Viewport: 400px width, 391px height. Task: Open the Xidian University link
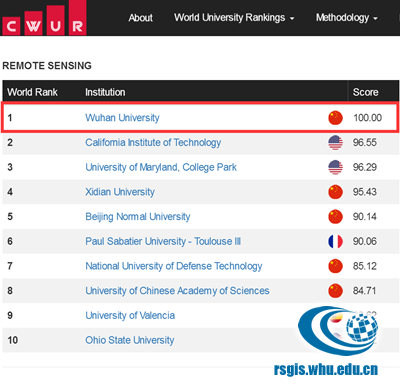point(120,192)
